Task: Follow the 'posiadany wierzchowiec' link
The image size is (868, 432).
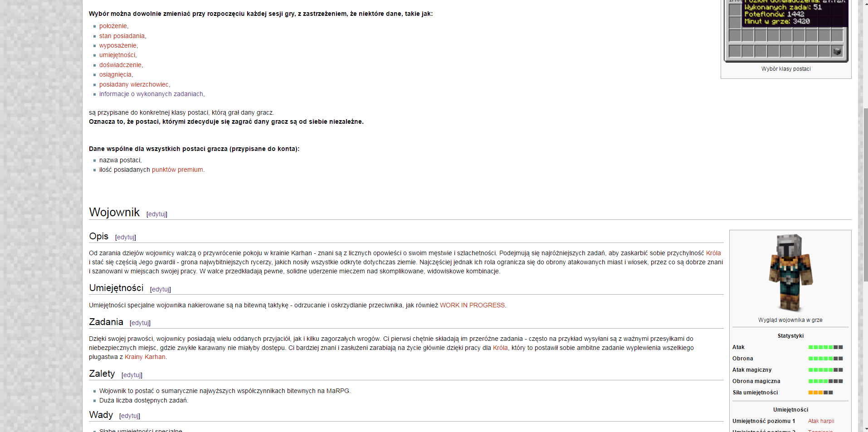Action: [134, 84]
